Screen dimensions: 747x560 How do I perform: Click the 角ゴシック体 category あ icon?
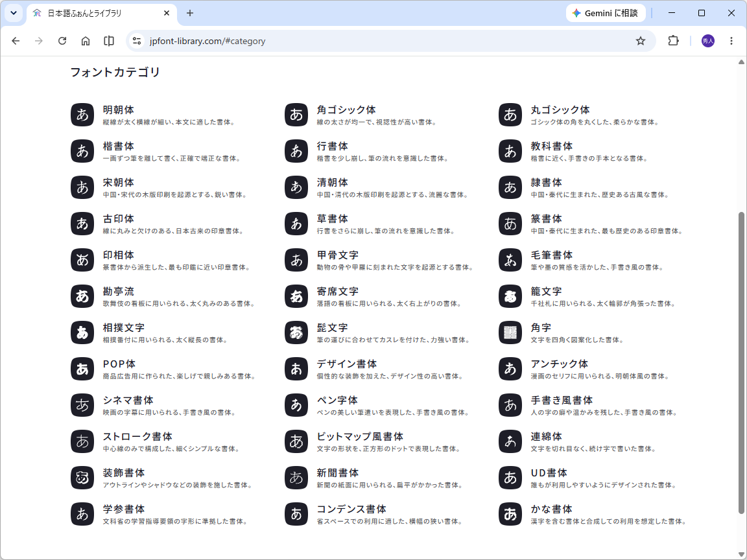pos(296,115)
